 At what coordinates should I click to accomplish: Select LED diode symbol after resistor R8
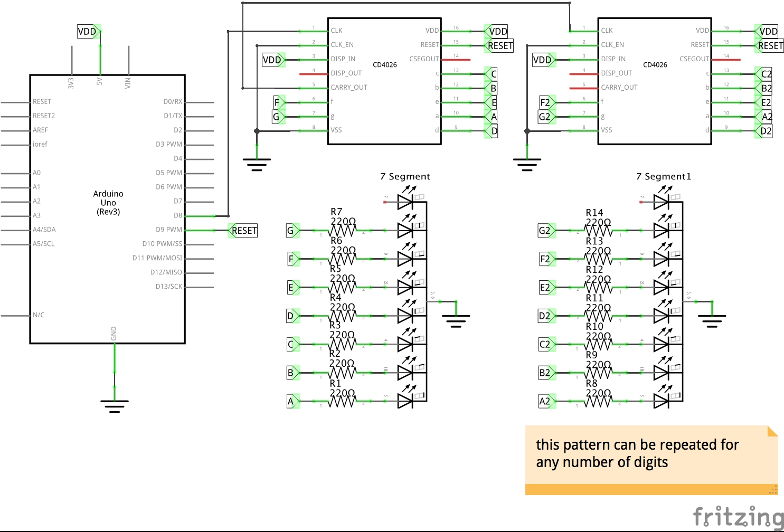click(662, 402)
